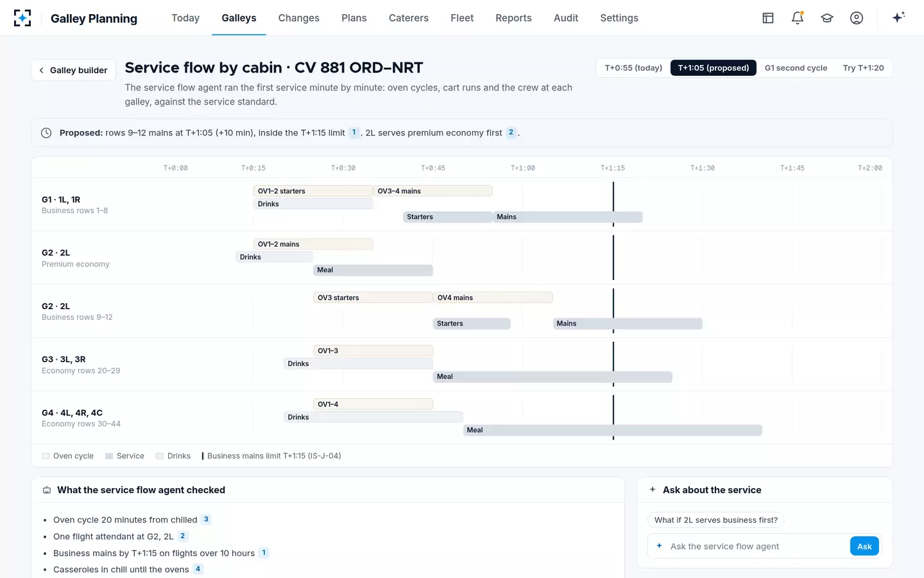Click the 'Business mains limit T+1:15 (IS-J-04)' legend
Viewport: 924px width, 578px height.
[272, 456]
